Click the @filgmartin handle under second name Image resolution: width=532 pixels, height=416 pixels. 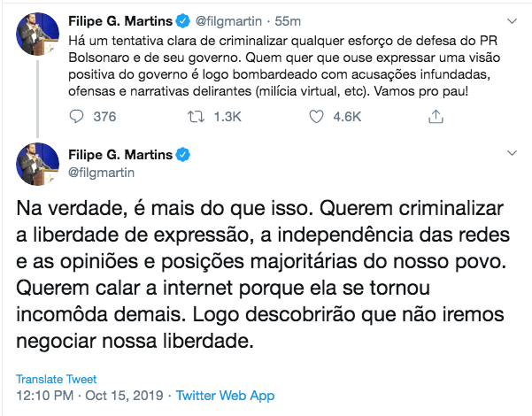101,173
